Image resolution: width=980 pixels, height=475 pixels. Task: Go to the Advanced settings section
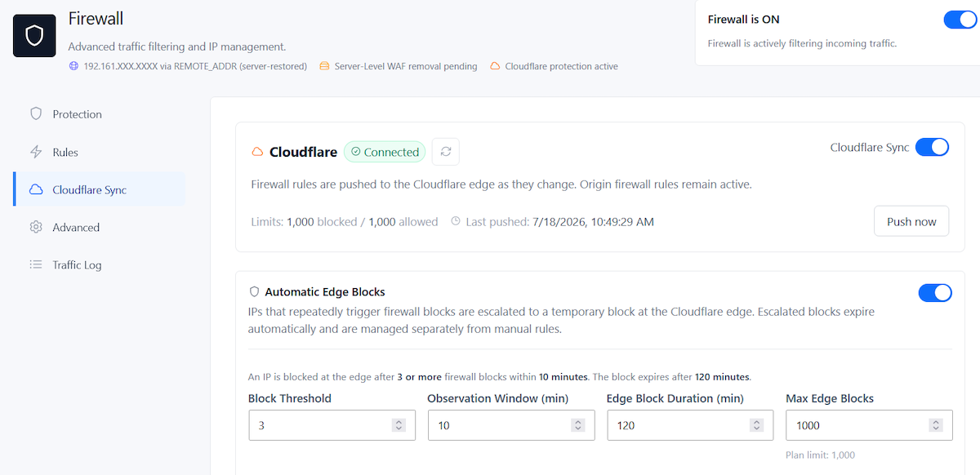(100, 227)
